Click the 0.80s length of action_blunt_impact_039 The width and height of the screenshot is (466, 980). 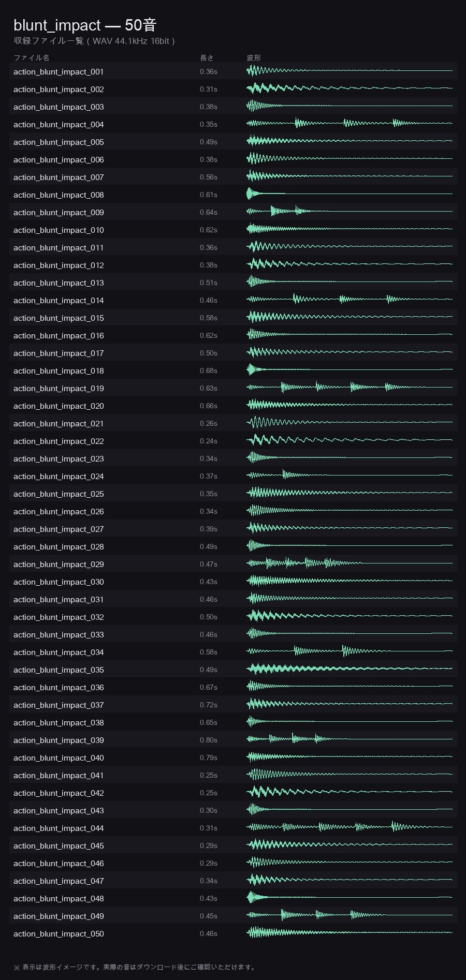pos(209,740)
